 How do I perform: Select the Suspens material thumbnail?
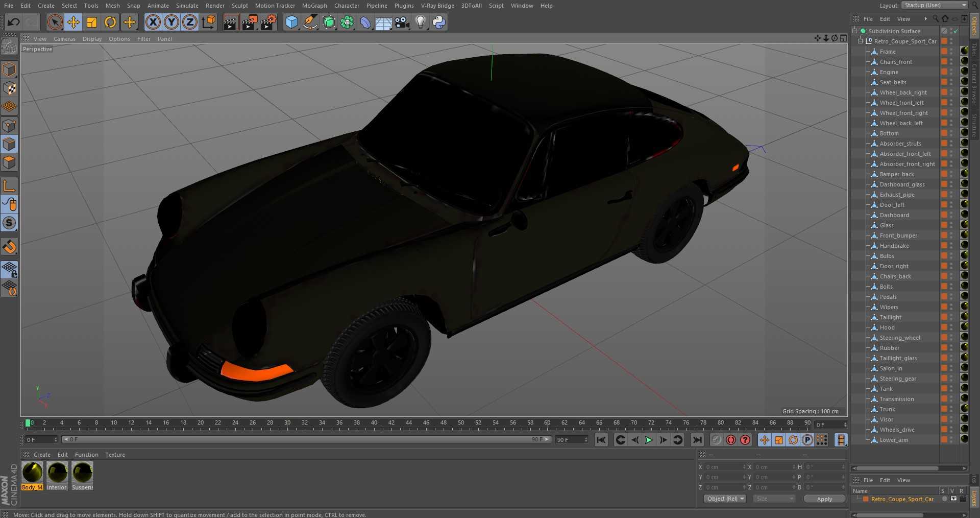click(x=82, y=476)
